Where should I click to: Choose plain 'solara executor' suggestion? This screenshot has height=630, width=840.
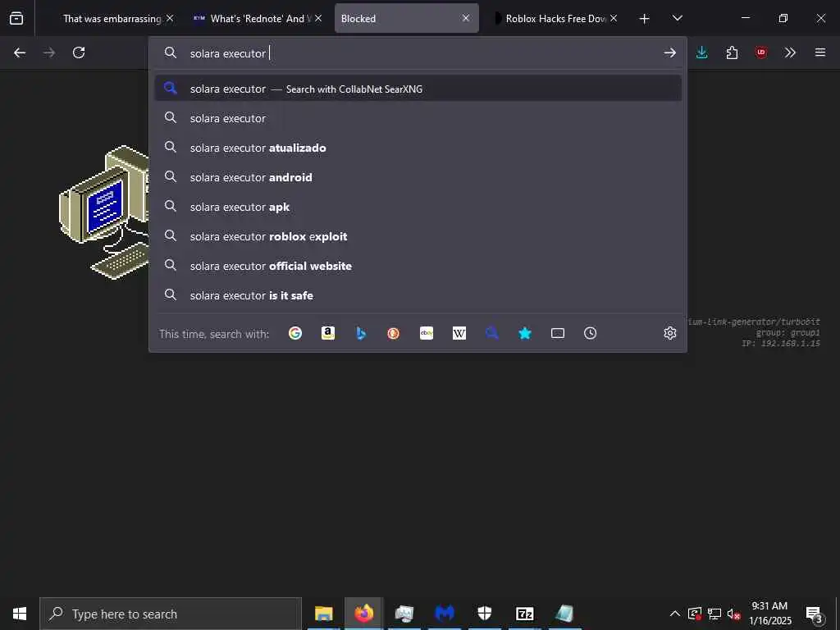[x=418, y=118]
